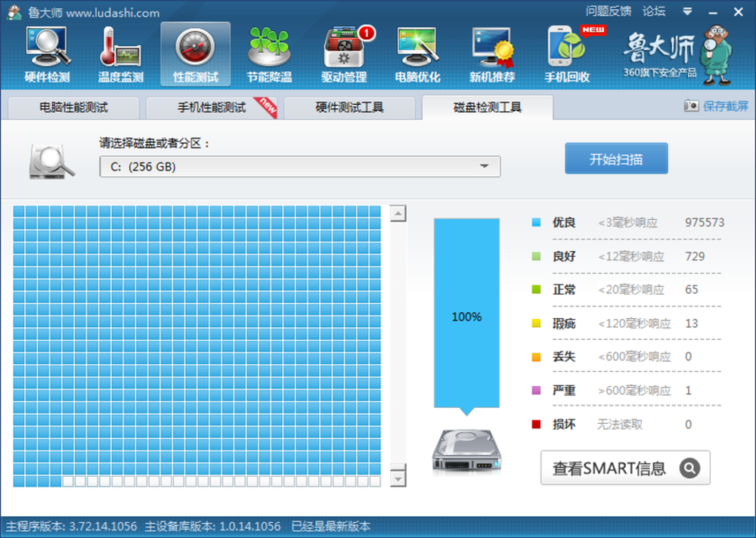This screenshot has width=756, height=538.
Task: Click 查看SMART信息 button
Action: pyautogui.click(x=625, y=468)
